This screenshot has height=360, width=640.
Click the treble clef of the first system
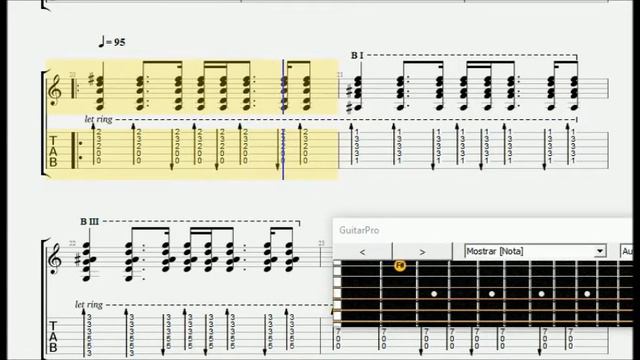click(x=55, y=91)
